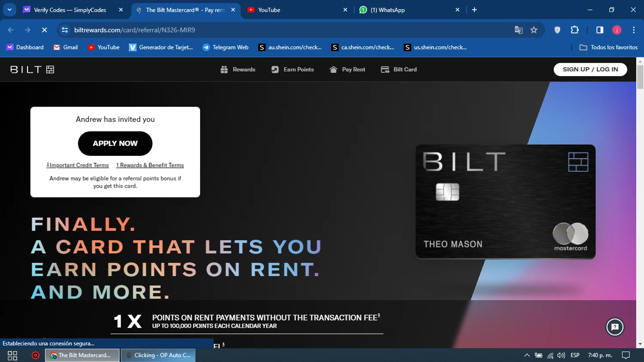
Task: Open the Extensions puzzle icon
Action: click(574, 30)
